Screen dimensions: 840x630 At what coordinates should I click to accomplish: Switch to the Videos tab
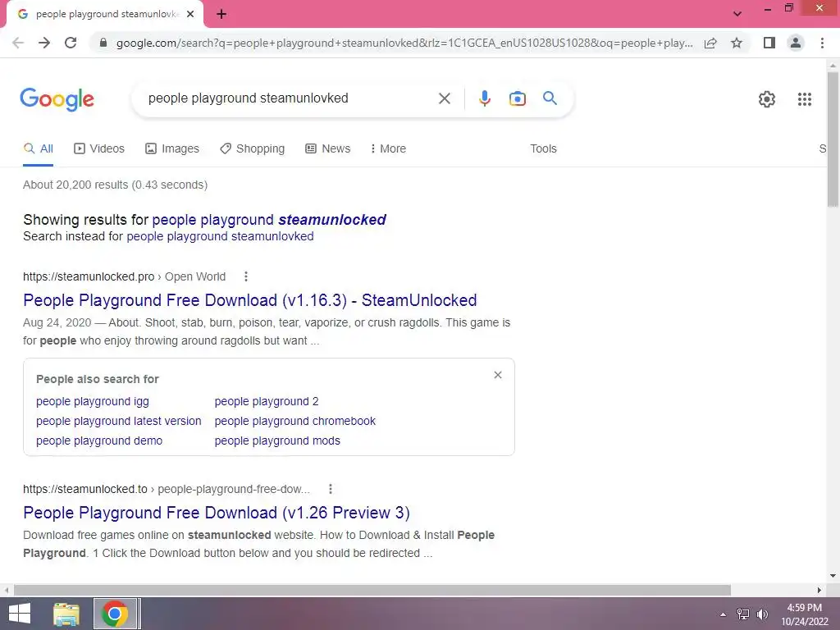point(99,149)
